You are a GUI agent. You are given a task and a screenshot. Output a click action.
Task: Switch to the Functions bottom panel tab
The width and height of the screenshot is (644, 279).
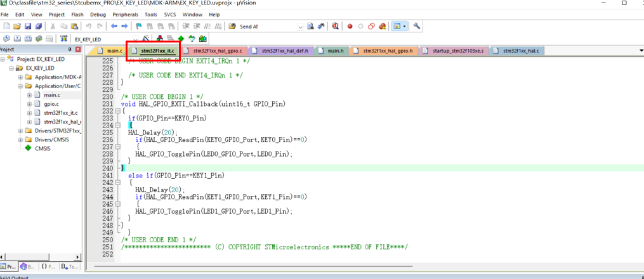[48, 267]
